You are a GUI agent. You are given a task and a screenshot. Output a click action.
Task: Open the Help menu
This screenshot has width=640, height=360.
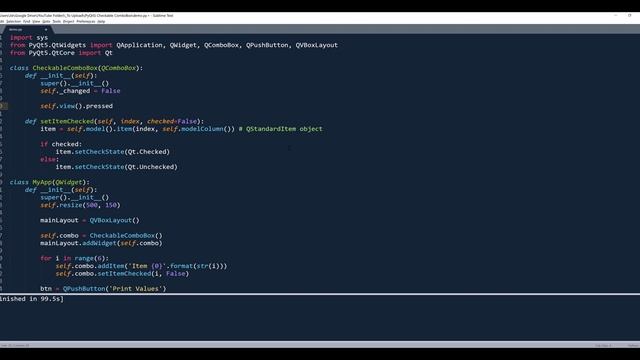click(x=101, y=21)
